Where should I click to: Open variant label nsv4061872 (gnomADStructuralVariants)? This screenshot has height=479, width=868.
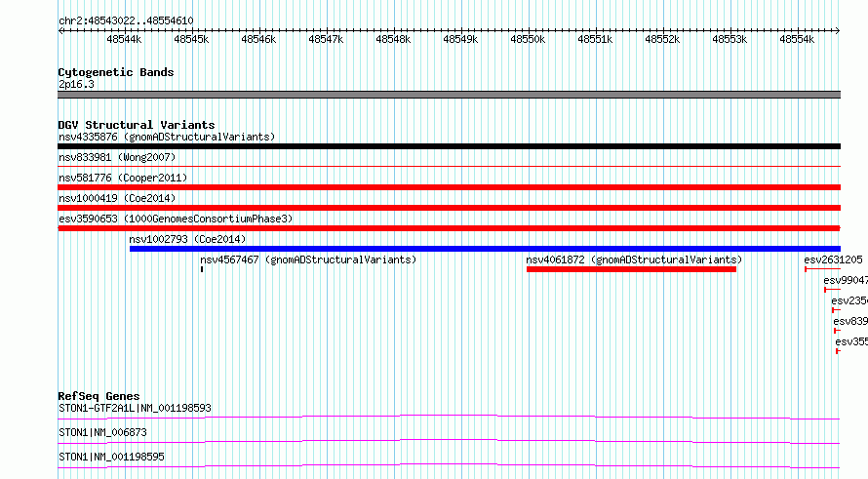634,259
